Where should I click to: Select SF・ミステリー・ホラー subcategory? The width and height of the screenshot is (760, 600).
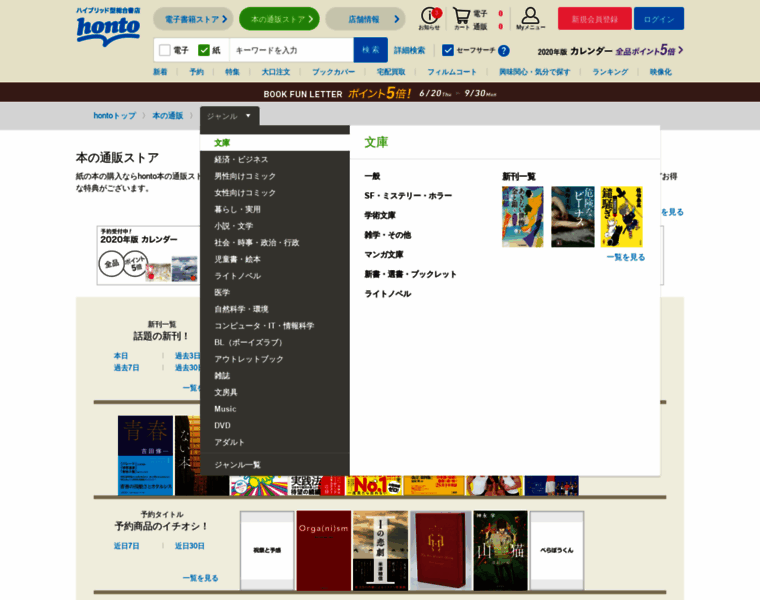(408, 196)
